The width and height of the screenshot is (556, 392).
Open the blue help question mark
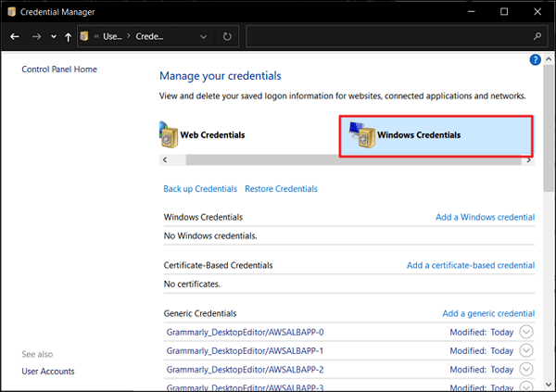tap(535, 59)
